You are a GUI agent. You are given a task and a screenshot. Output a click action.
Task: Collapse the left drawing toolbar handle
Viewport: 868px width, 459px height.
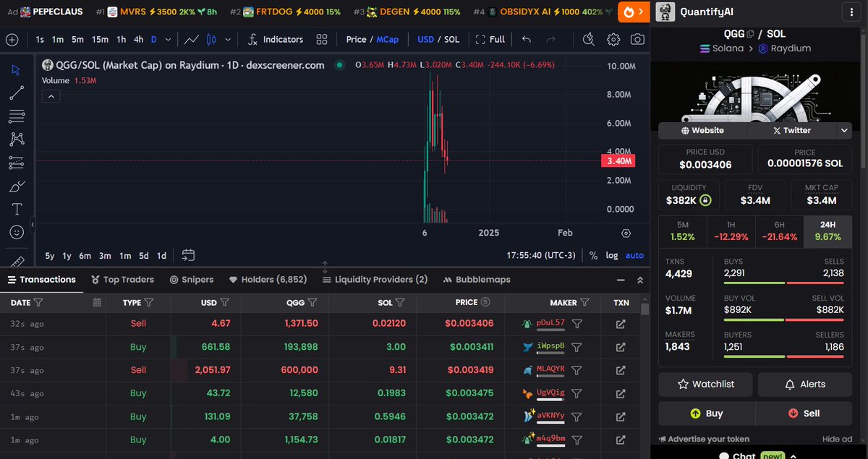click(x=32, y=226)
